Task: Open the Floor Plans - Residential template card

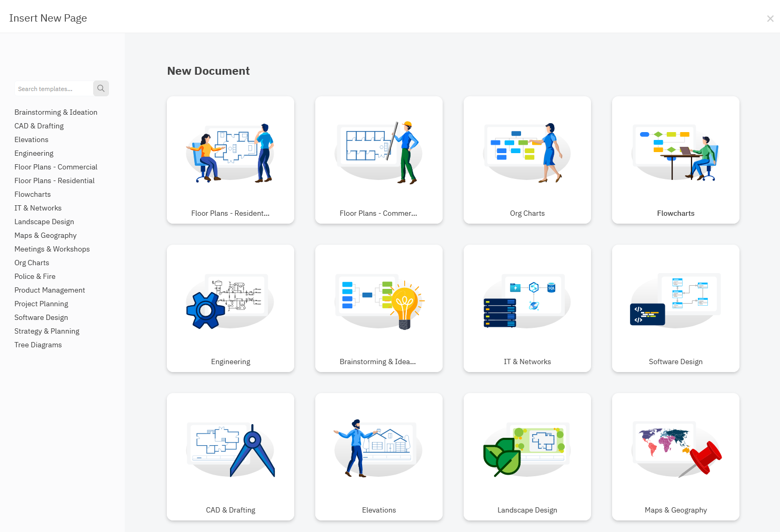Action: (231, 160)
